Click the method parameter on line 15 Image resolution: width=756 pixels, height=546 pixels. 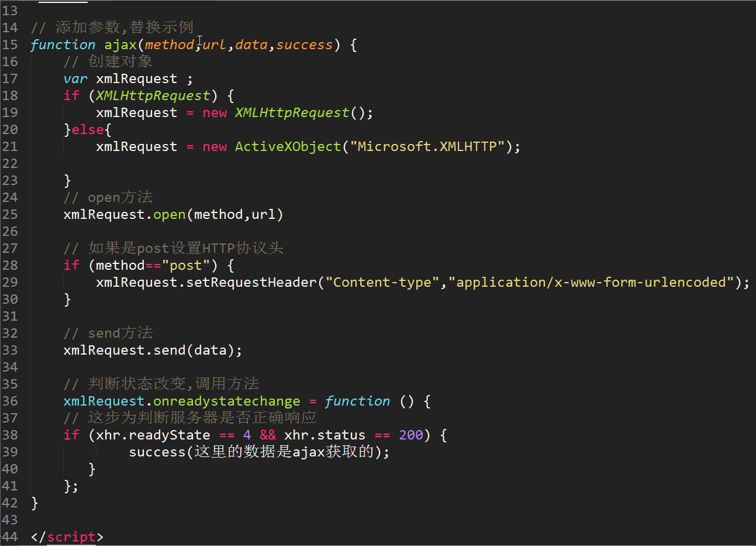[x=170, y=44]
